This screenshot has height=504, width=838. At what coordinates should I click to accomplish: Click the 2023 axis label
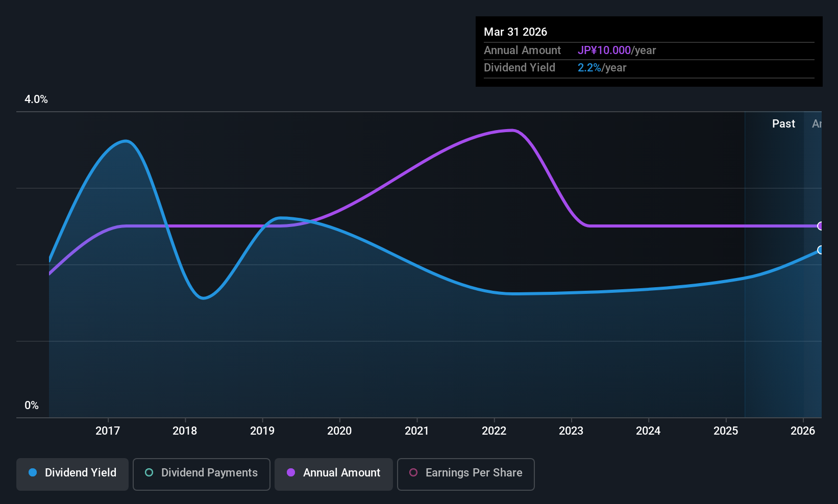click(x=571, y=431)
